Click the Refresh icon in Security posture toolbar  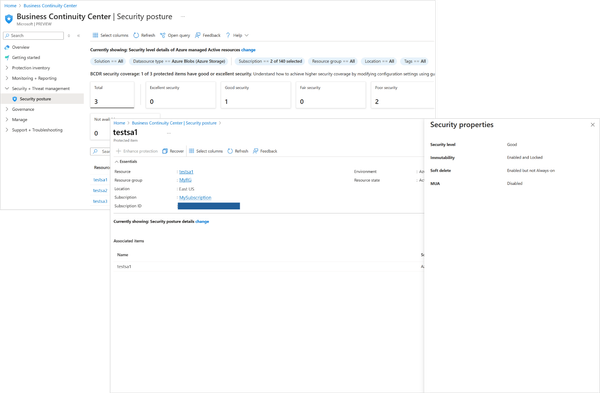(x=136, y=35)
